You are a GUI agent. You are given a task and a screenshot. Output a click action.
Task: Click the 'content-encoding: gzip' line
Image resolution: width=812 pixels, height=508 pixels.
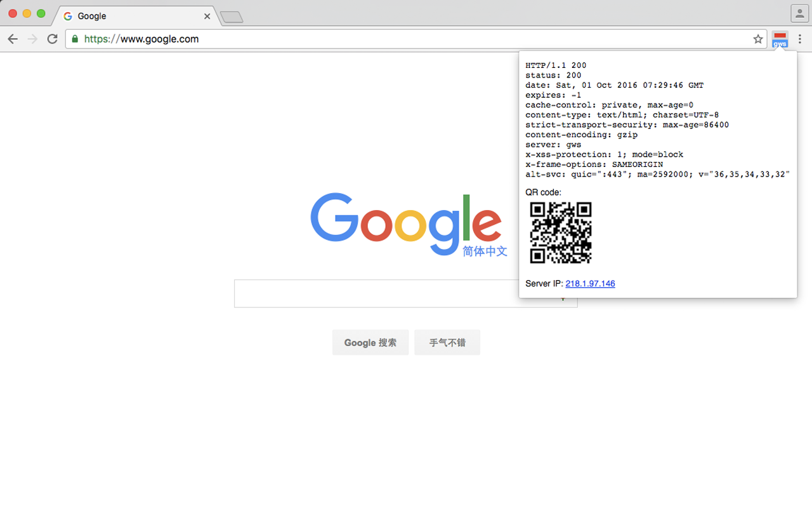pos(581,135)
